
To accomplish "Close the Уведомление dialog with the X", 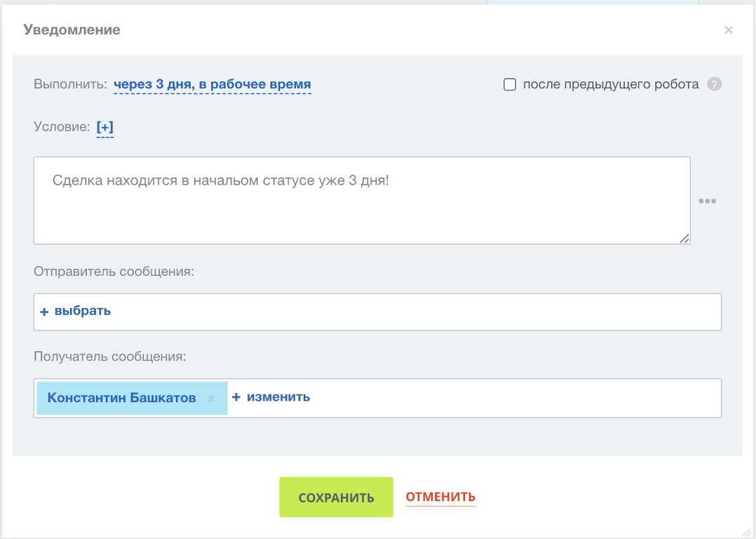I will point(729,30).
